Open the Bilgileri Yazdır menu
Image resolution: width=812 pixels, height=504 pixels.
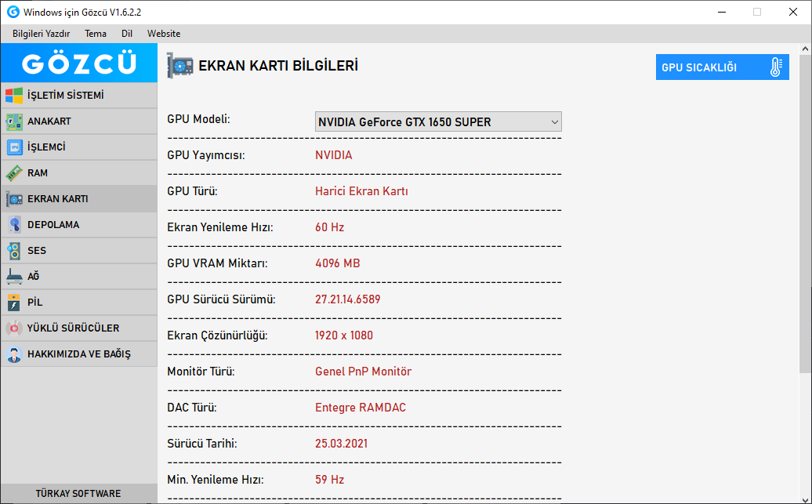coord(41,34)
